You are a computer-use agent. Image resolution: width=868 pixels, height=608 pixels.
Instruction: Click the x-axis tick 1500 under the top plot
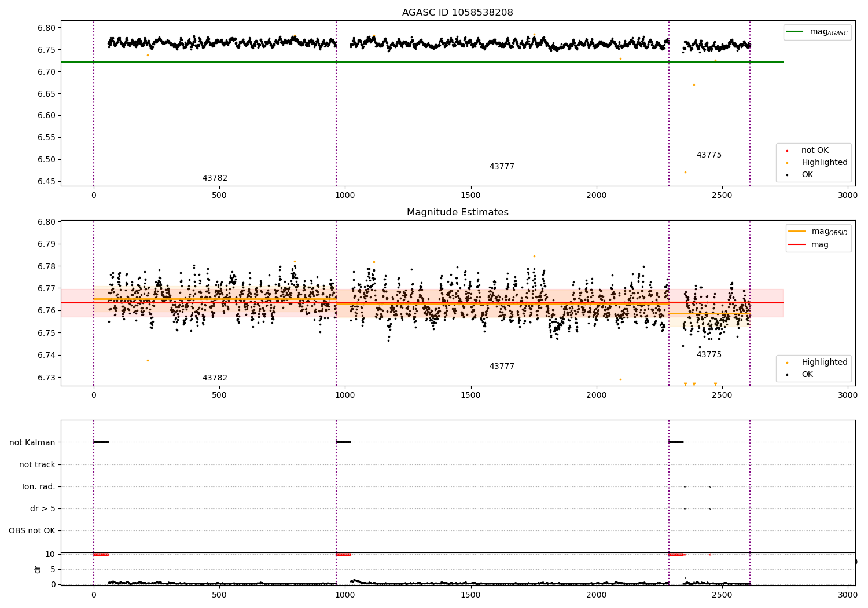470,196
